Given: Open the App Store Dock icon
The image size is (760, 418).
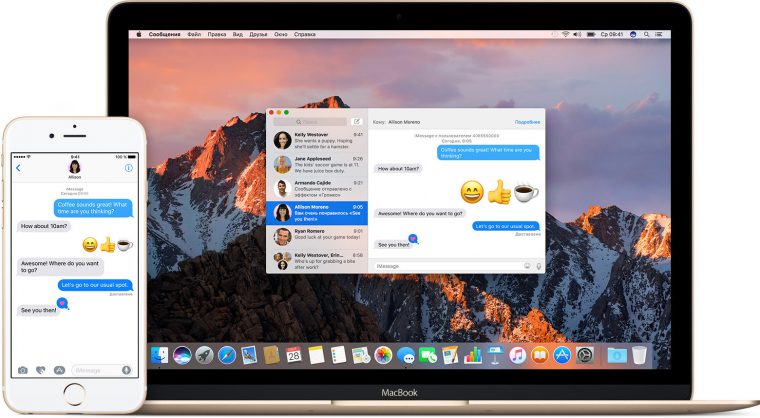Looking at the screenshot, I should click(562, 355).
